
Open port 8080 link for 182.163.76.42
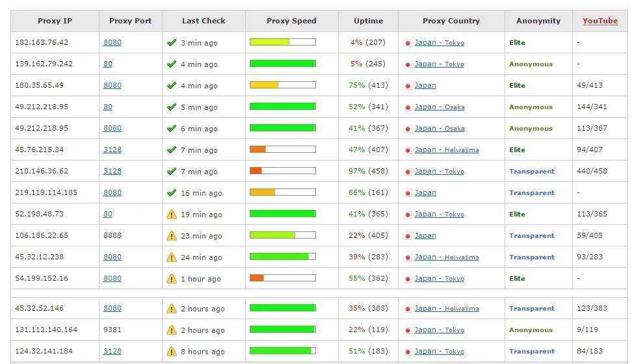112,42
